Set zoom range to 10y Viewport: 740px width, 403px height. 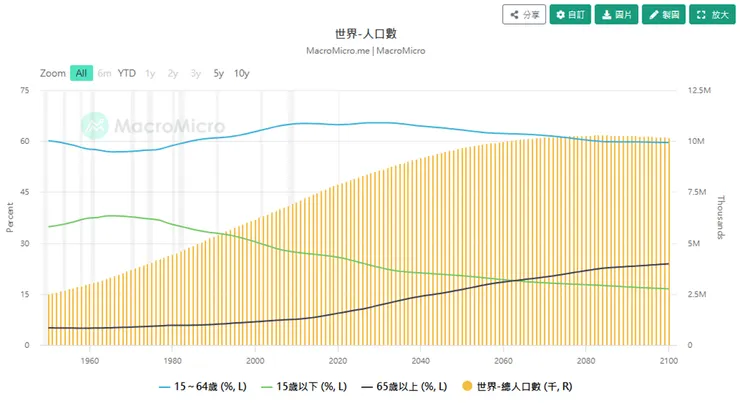click(242, 73)
